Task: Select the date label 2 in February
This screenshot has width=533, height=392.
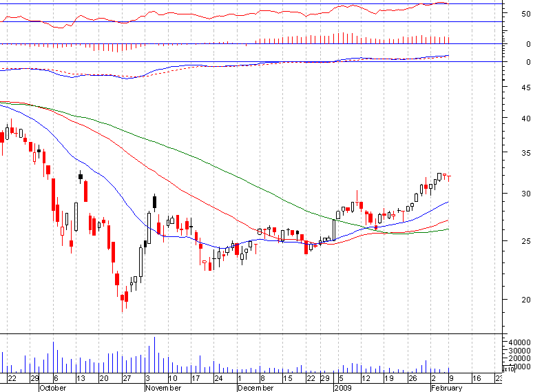Action: pyautogui.click(x=433, y=378)
